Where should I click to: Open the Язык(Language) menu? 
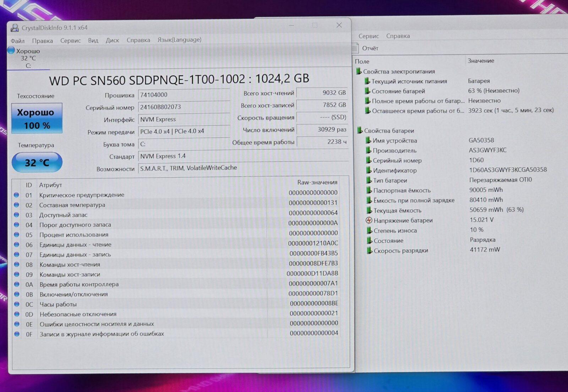pyautogui.click(x=179, y=40)
